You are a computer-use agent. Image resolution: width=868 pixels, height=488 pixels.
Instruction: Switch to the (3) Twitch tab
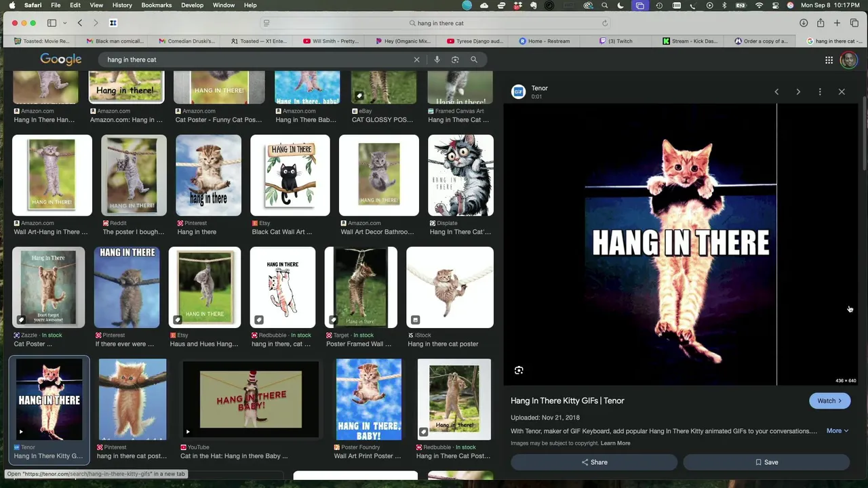tap(616, 41)
